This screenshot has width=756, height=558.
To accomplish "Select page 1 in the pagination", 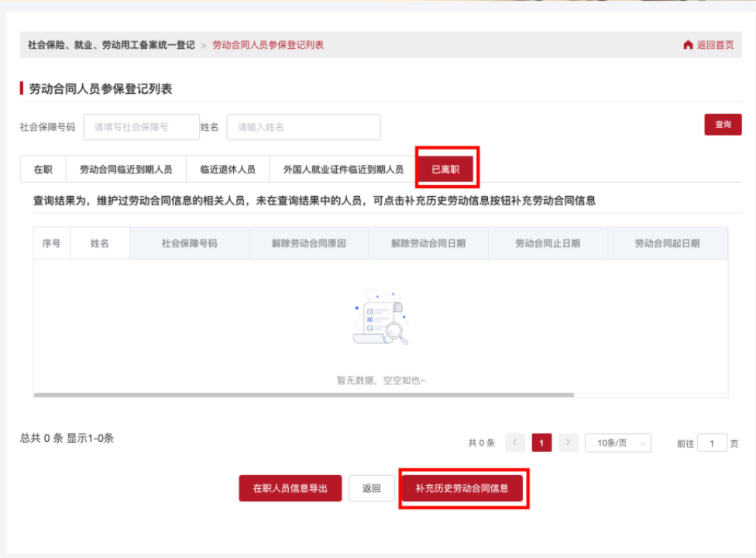I will click(541, 443).
